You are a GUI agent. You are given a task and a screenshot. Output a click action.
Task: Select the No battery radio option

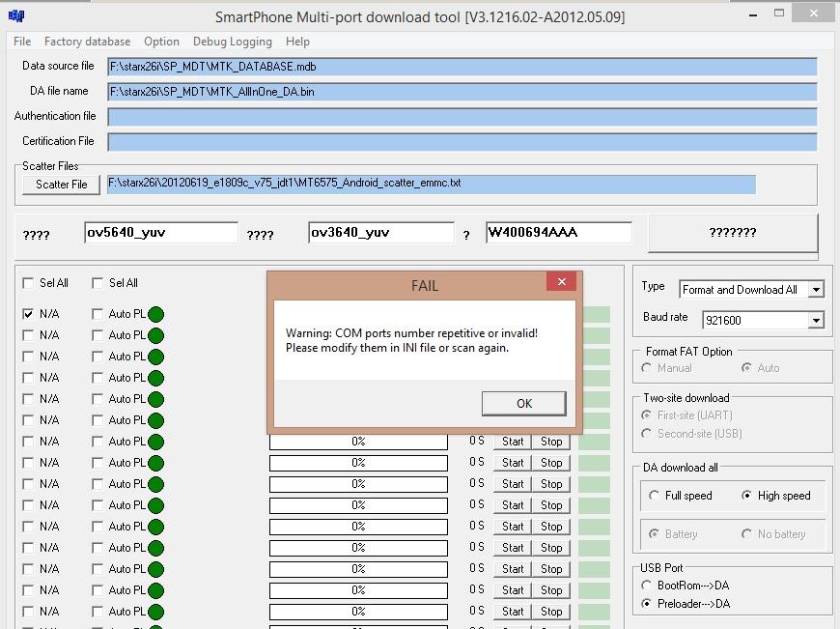(x=746, y=534)
